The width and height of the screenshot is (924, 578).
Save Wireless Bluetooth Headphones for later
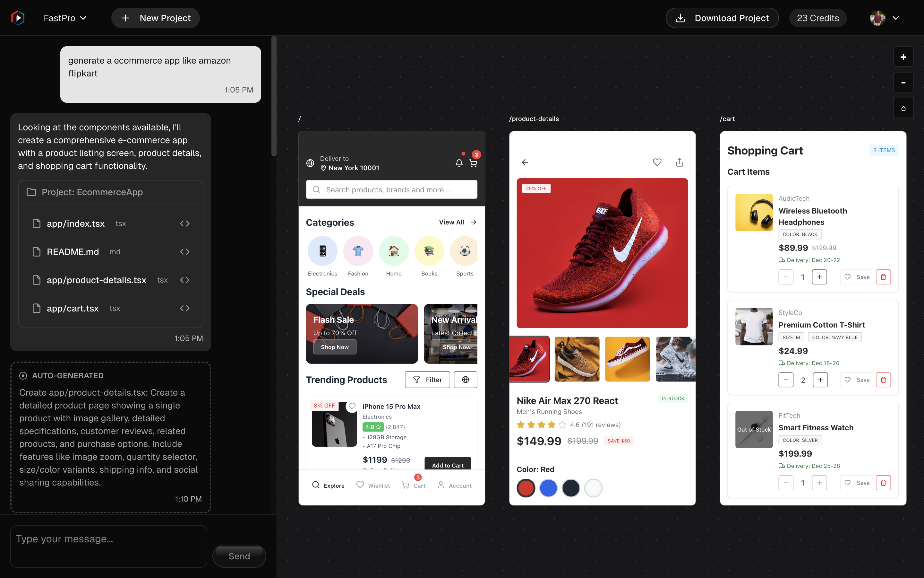click(857, 277)
